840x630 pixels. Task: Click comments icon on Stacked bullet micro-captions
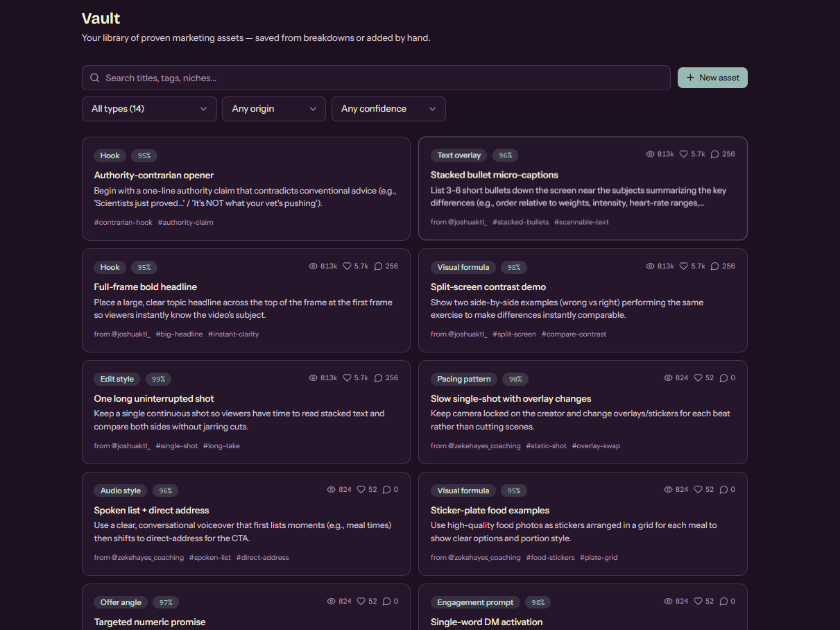click(714, 154)
